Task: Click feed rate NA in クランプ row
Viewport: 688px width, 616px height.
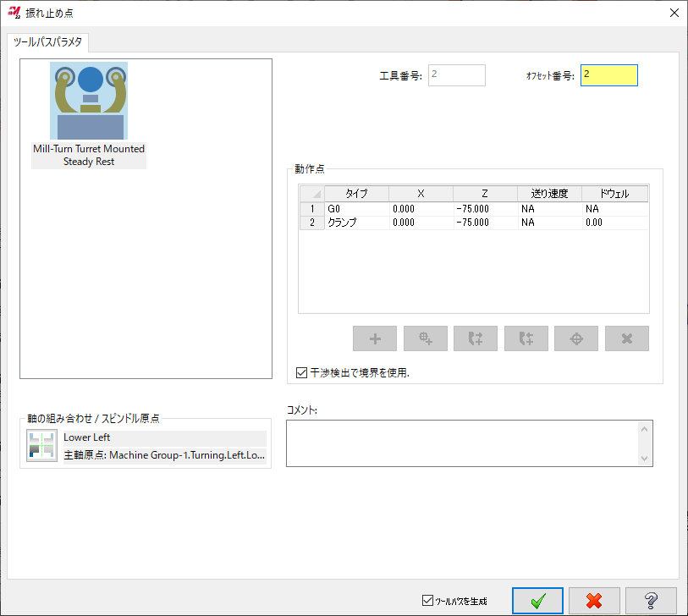Action: (x=549, y=223)
